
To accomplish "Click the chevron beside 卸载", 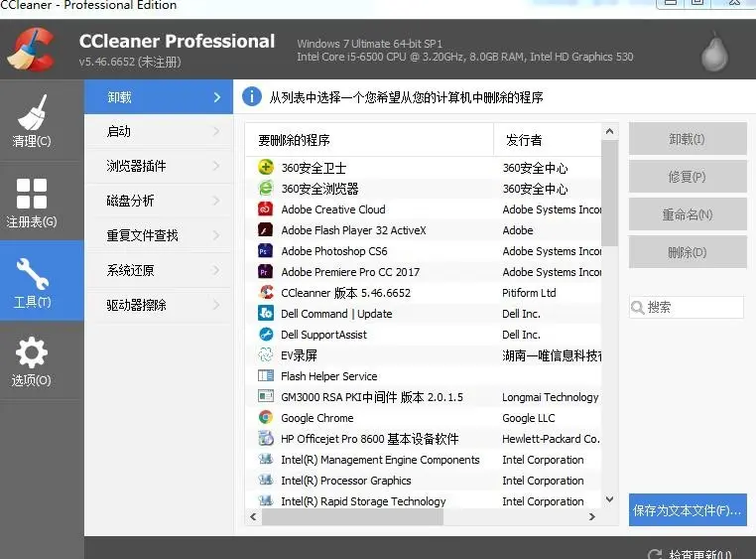I will click(x=217, y=97).
